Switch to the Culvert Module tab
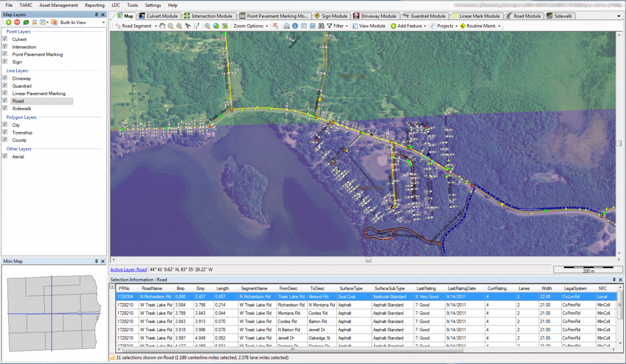The image size is (626, 364). click(158, 16)
